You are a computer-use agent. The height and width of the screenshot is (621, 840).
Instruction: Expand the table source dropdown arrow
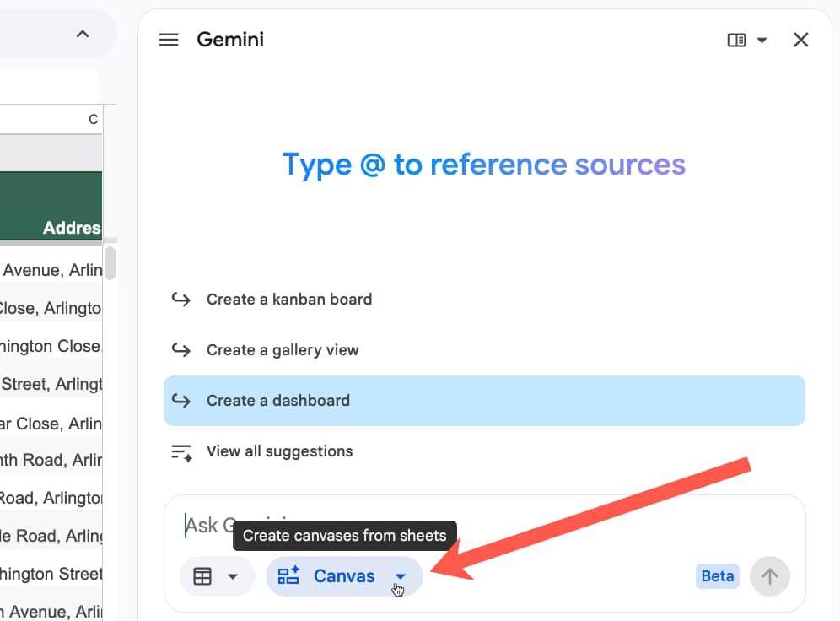click(233, 576)
